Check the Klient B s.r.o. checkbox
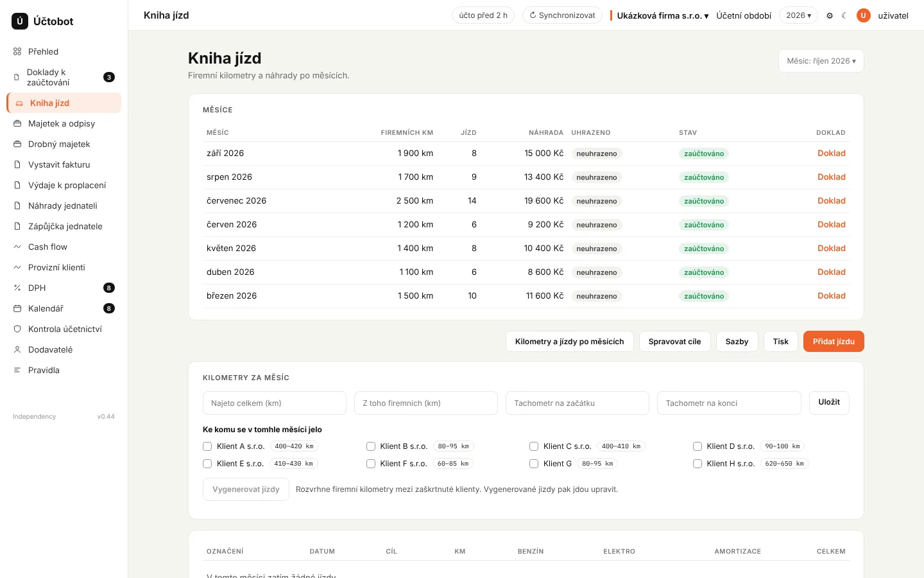Viewport: 924px width, 578px height. point(371,446)
